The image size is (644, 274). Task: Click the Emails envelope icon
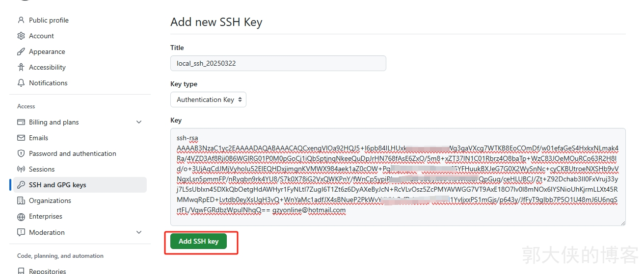coord(21,138)
